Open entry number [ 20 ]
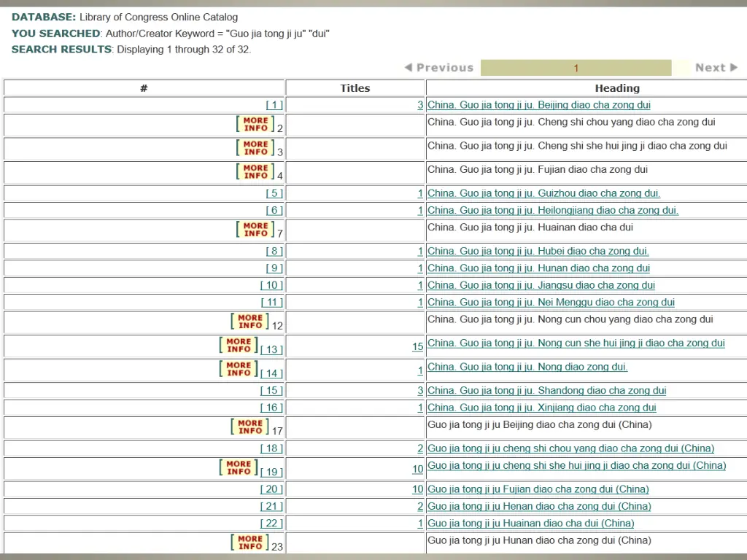747x560 pixels. [x=271, y=489]
